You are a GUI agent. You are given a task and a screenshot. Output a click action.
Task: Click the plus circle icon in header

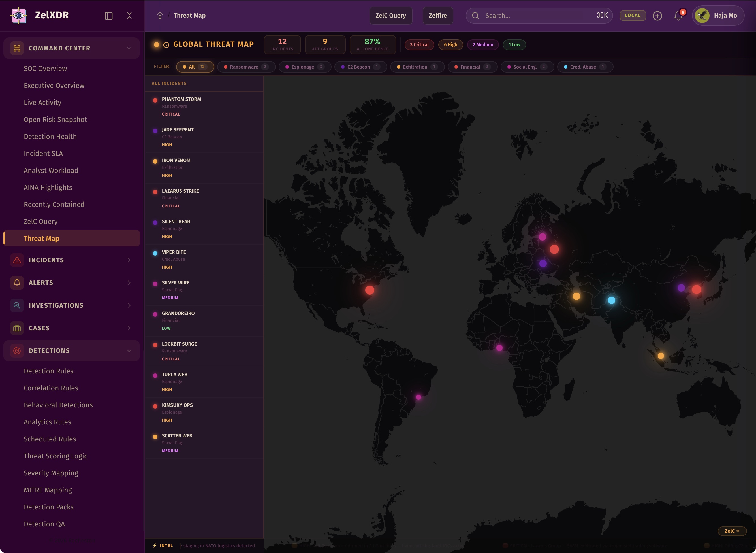[657, 16]
